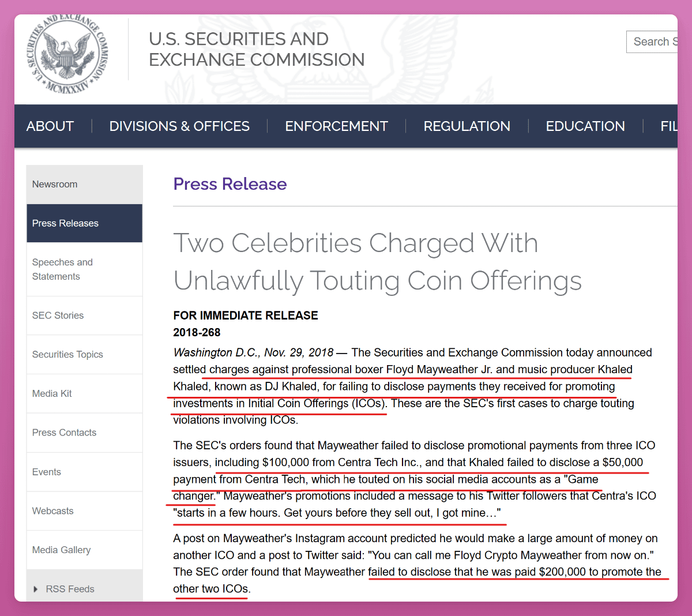Open Media Gallery link

(61, 550)
